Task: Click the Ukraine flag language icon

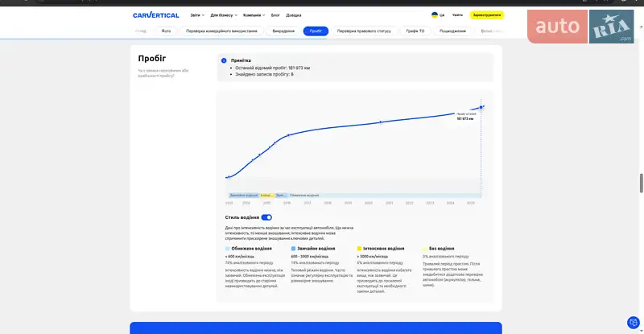Action: [435, 14]
